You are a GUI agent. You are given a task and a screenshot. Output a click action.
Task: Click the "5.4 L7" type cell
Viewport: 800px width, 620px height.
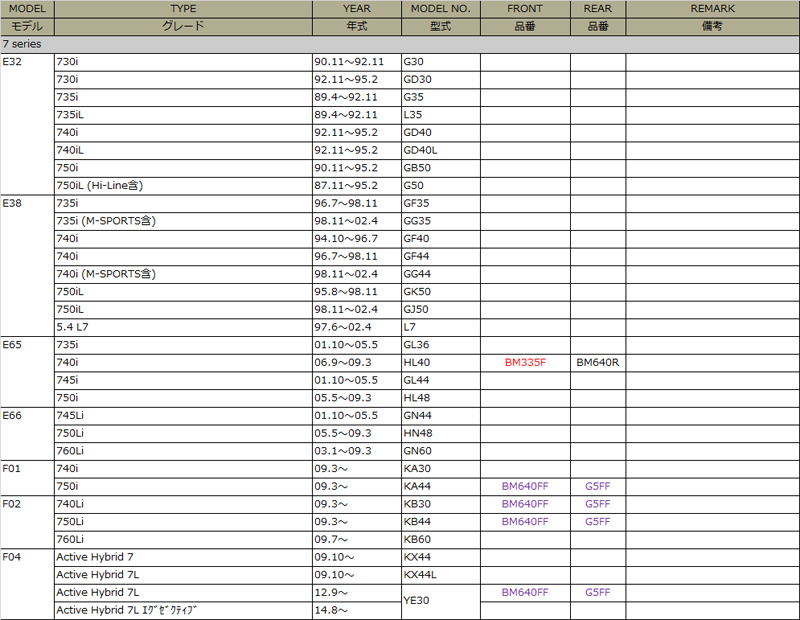[x=183, y=327]
